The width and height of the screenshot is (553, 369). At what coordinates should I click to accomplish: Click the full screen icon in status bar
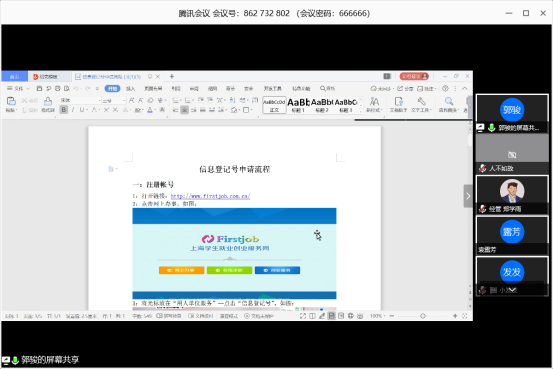pos(303,316)
